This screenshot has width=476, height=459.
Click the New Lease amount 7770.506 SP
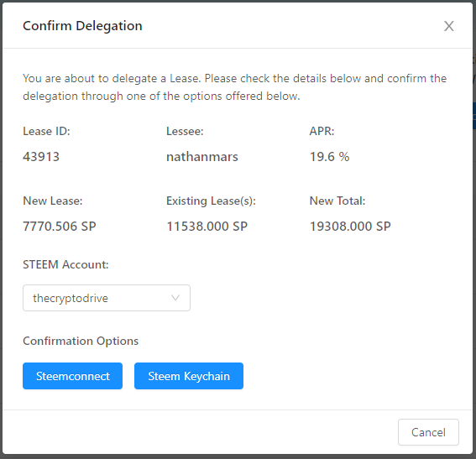click(x=60, y=227)
